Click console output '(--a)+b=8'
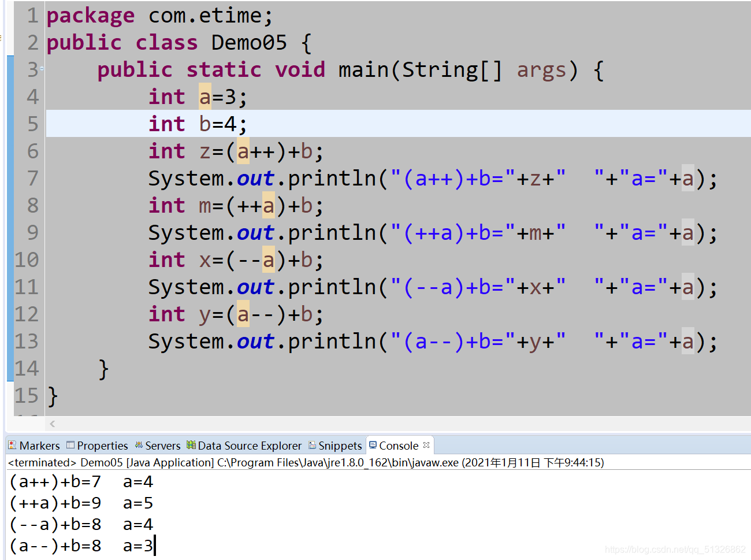The height and width of the screenshot is (560, 751). (55, 525)
